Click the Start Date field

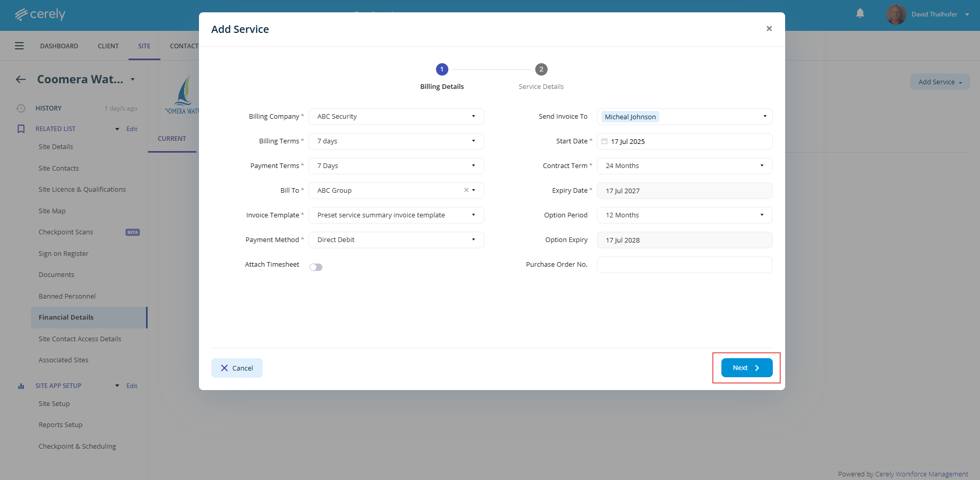coord(685,141)
